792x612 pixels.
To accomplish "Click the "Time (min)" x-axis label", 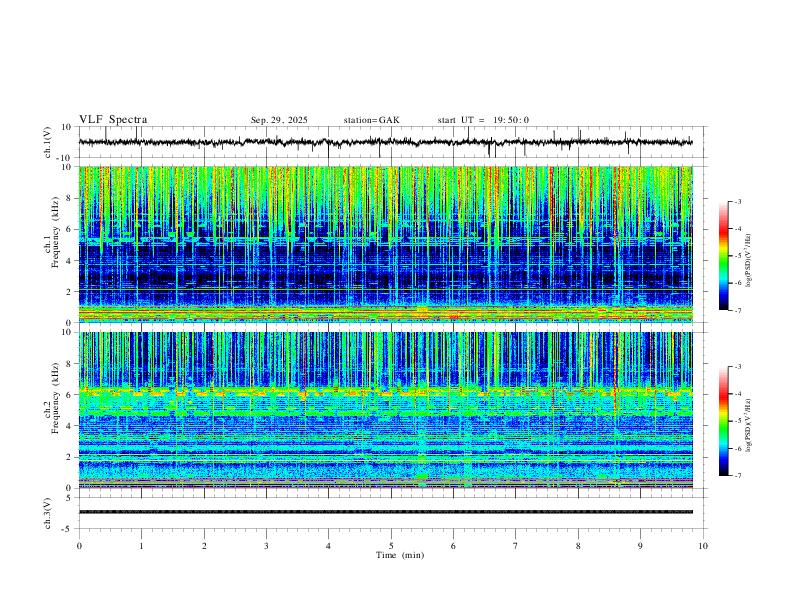I will (x=400, y=555).
